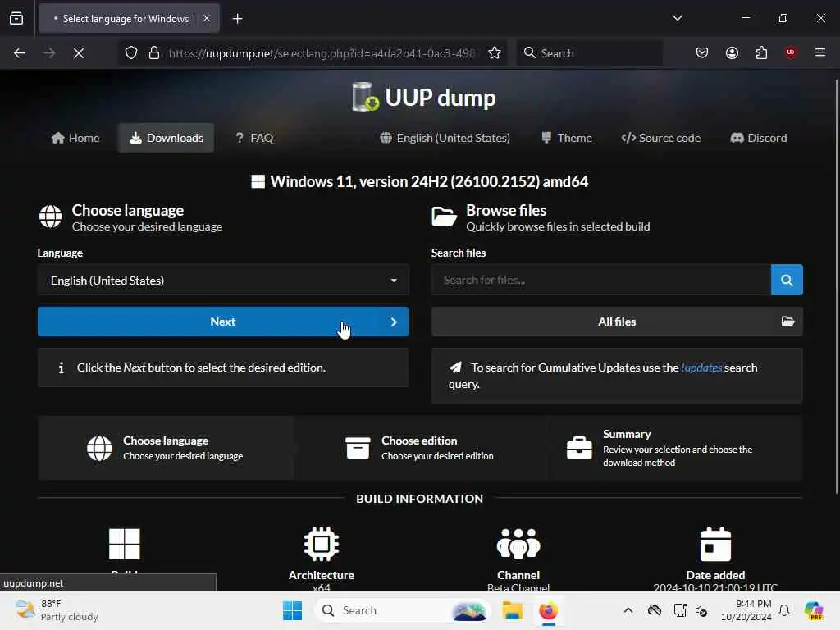
Task: Select the Choose edition step
Action: 420,448
